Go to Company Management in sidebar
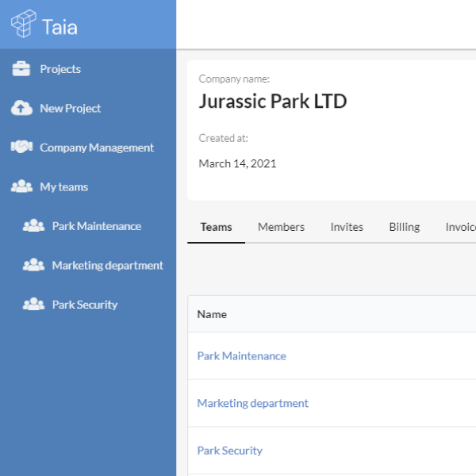476x476 pixels. tap(97, 148)
